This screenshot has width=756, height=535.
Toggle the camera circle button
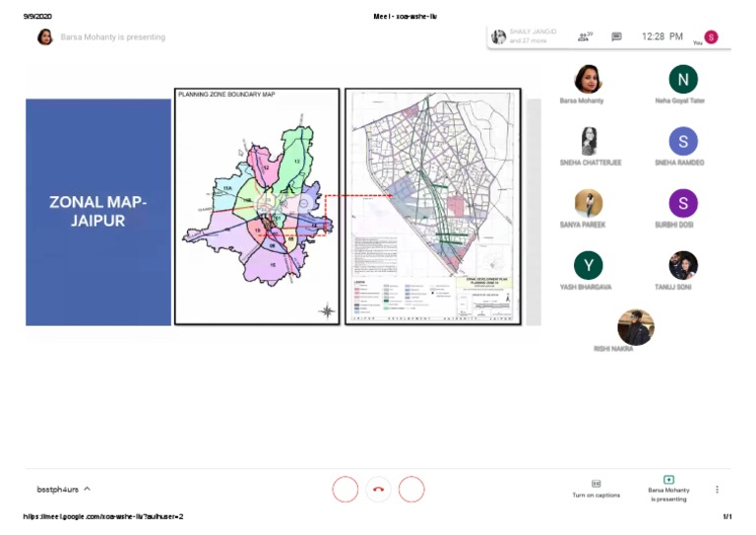pyautogui.click(x=411, y=489)
